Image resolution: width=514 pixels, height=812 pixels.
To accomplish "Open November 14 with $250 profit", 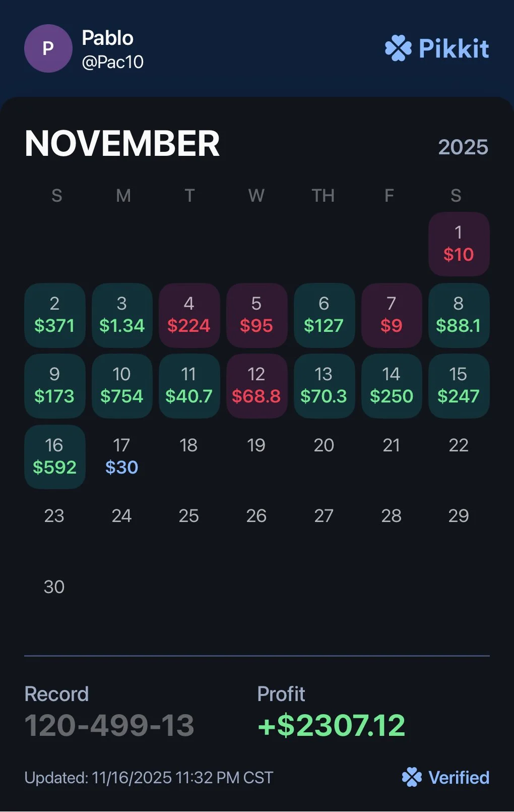I will click(392, 386).
